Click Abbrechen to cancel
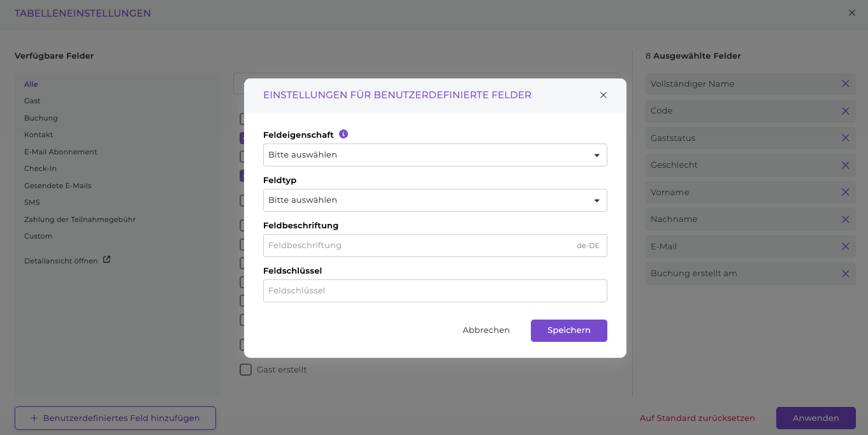 click(x=486, y=330)
